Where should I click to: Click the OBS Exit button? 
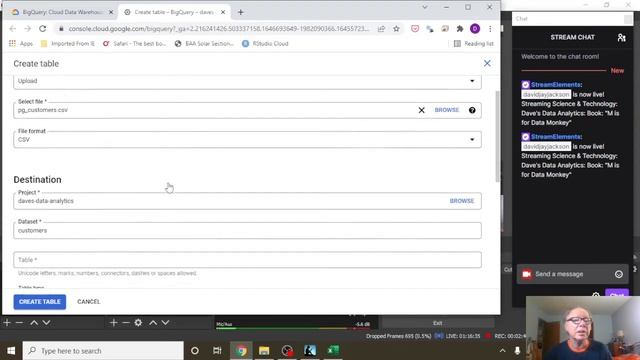pyautogui.click(x=438, y=323)
